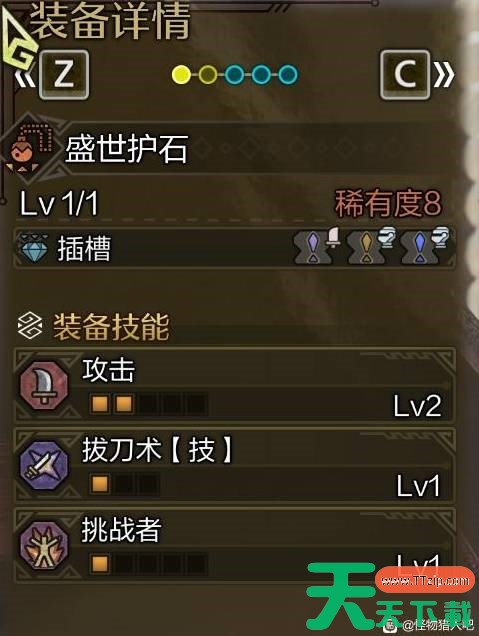The image size is (479, 636).
Task: Select the last teal page dot
Action: click(288, 75)
